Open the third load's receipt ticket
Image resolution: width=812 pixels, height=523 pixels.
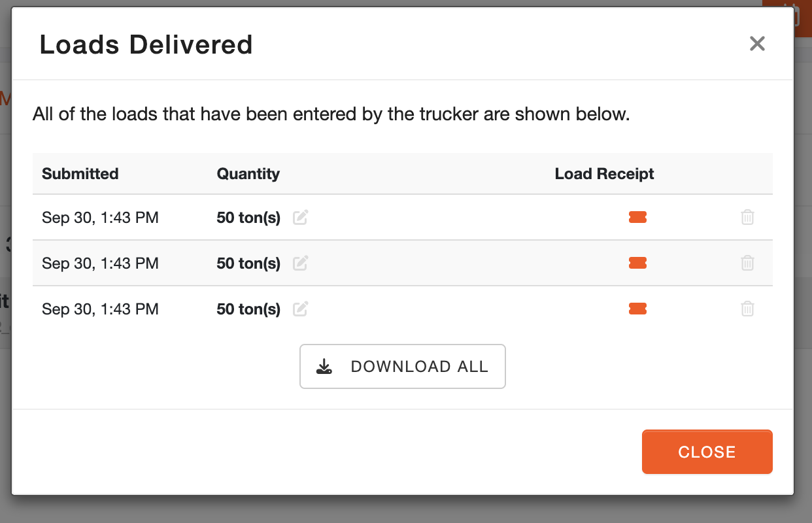pos(637,309)
